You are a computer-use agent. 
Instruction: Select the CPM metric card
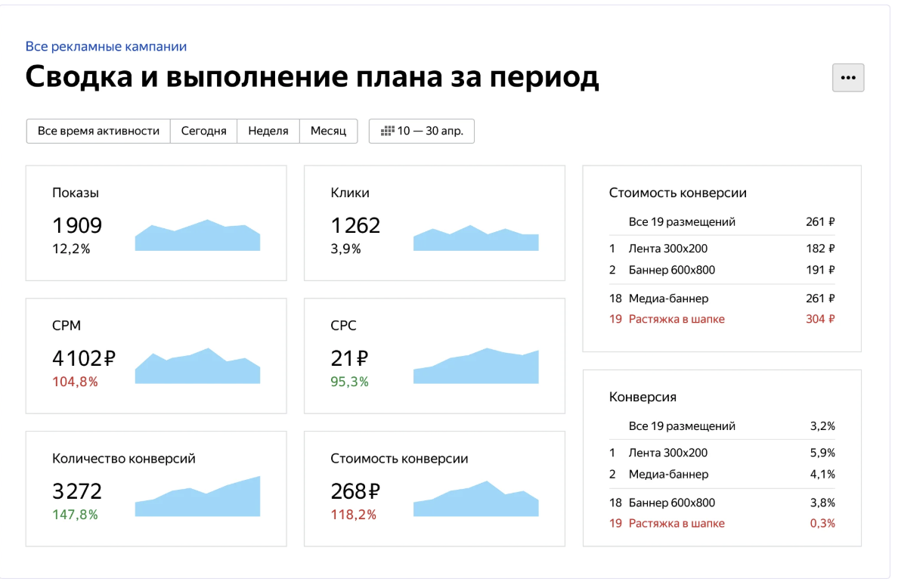[x=156, y=355]
